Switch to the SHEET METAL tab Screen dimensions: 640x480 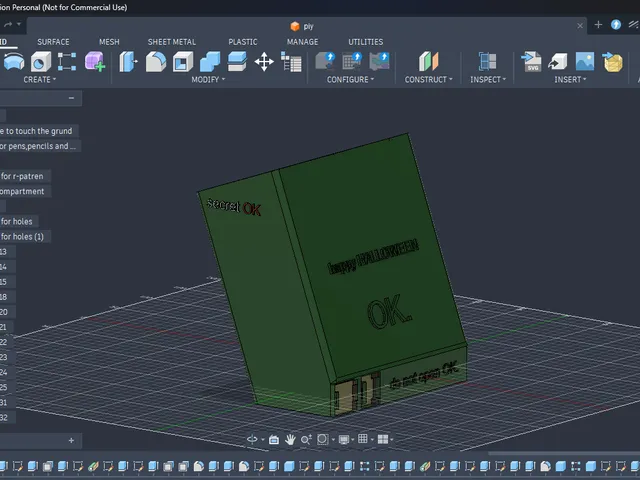[172, 42]
